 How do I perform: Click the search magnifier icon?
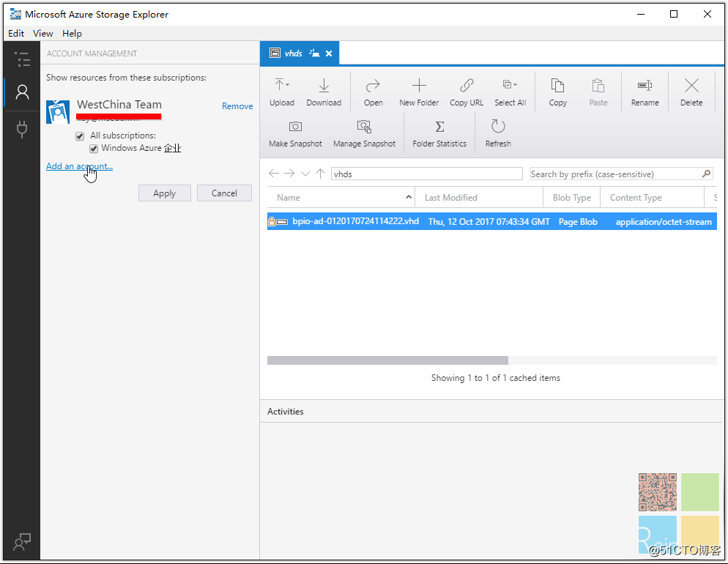click(x=706, y=174)
